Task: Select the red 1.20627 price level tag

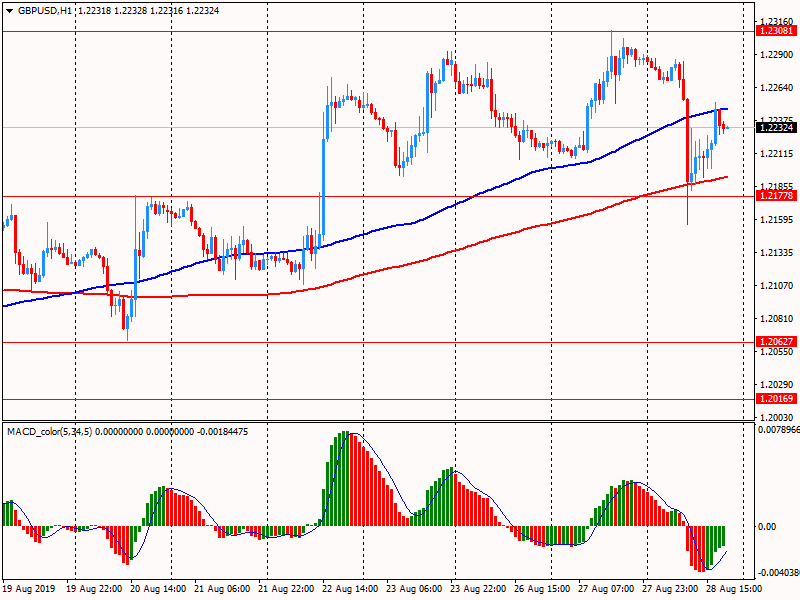Action: pos(776,342)
